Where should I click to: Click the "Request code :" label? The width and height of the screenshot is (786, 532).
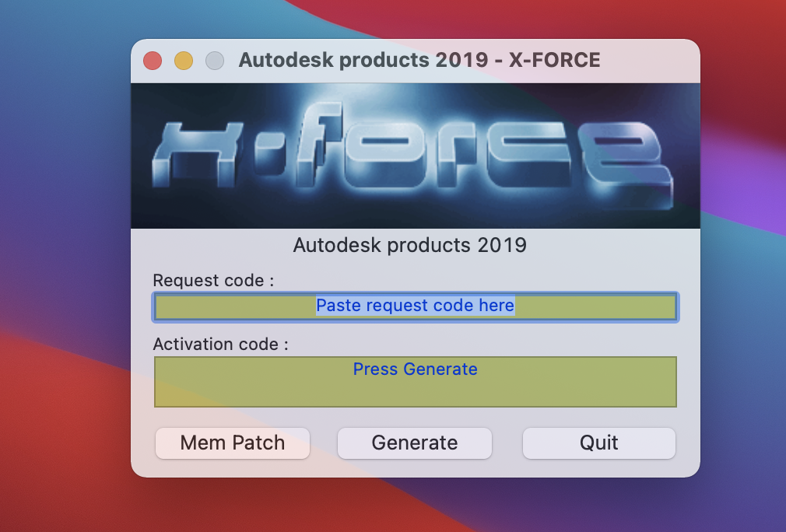pyautogui.click(x=213, y=280)
